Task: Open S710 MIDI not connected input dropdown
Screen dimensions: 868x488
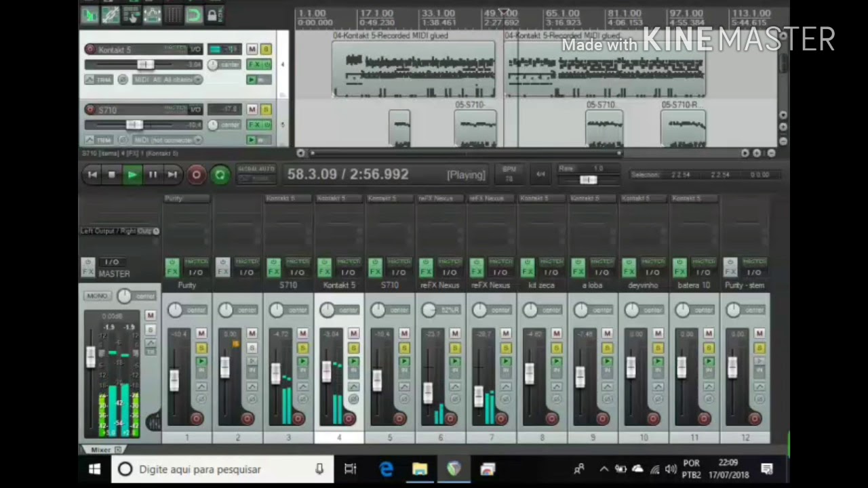Action: click(167, 140)
